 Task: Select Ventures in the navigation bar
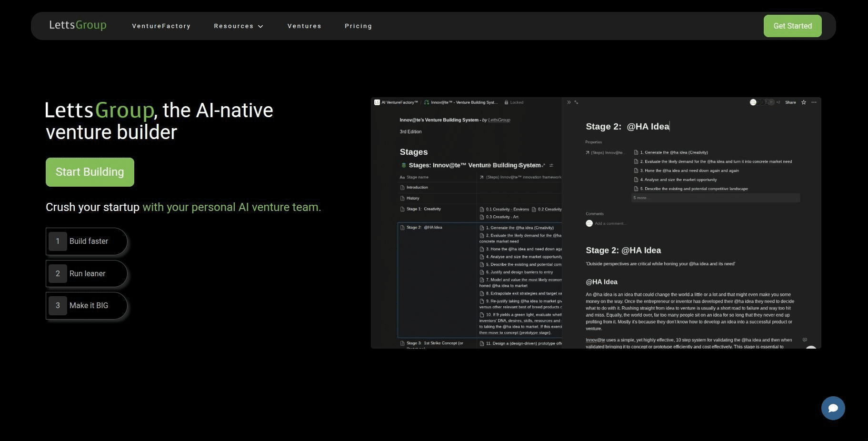click(304, 26)
